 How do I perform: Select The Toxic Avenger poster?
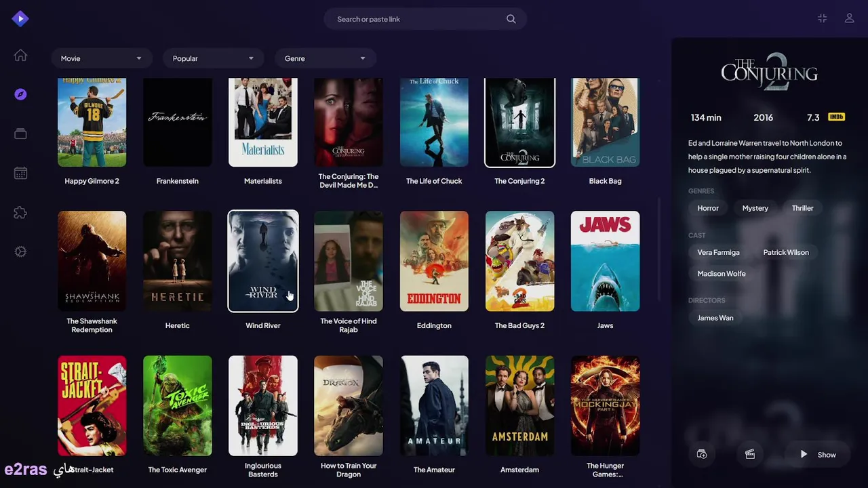pos(178,405)
